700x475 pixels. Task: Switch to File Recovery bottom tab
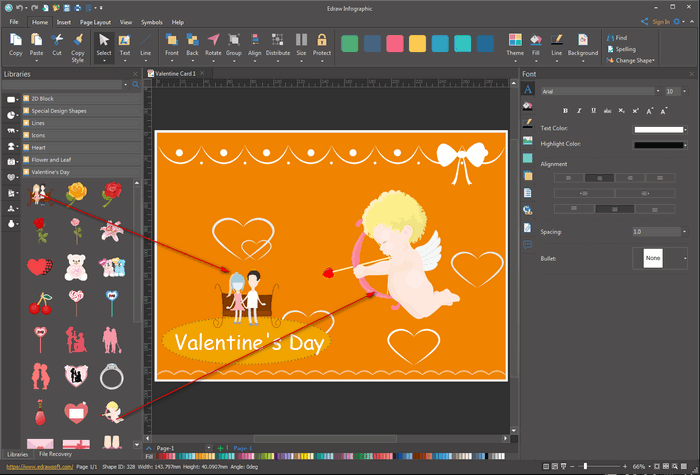coord(55,454)
